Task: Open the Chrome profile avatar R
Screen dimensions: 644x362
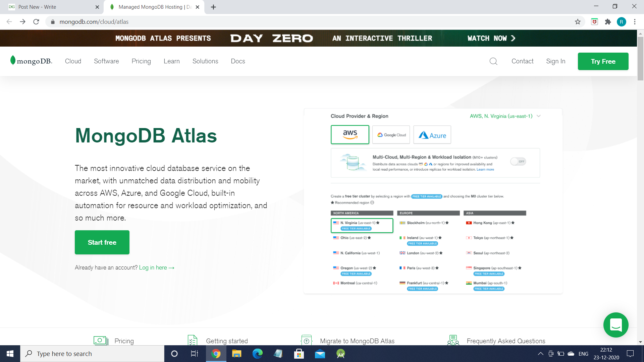Action: tap(621, 22)
